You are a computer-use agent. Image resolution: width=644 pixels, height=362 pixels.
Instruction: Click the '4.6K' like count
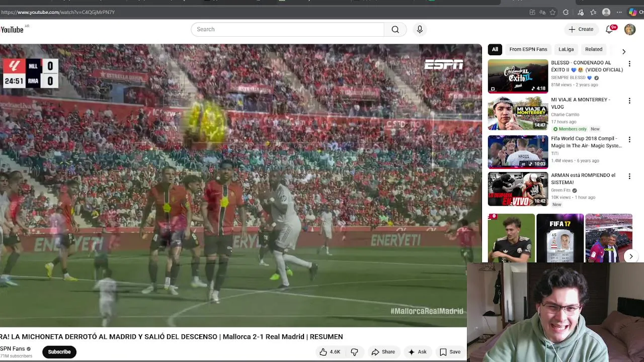coord(335,352)
